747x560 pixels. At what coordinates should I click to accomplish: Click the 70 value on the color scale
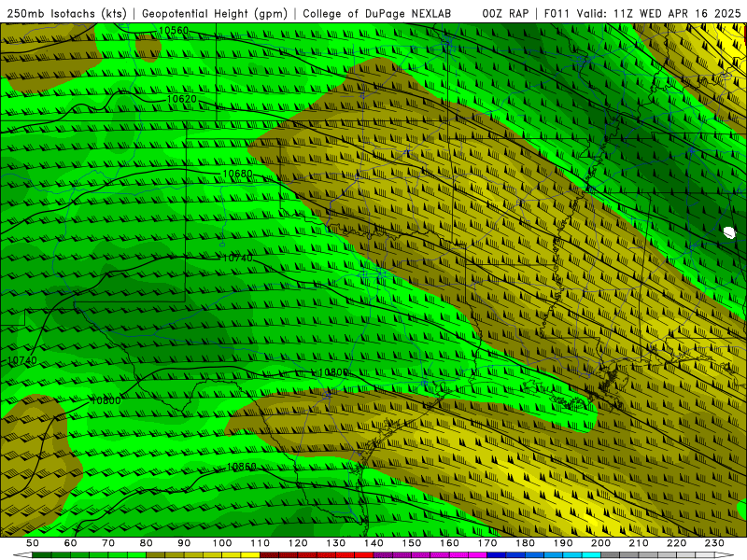pos(108,543)
